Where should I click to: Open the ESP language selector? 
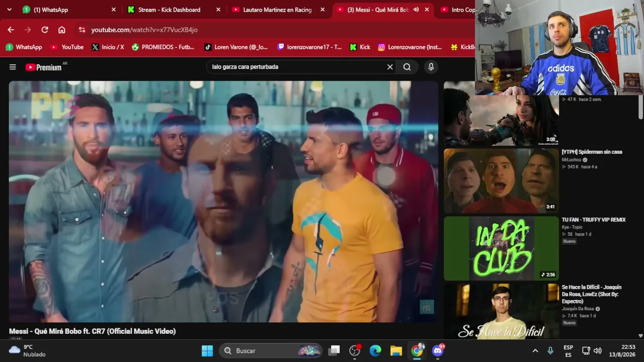568,350
